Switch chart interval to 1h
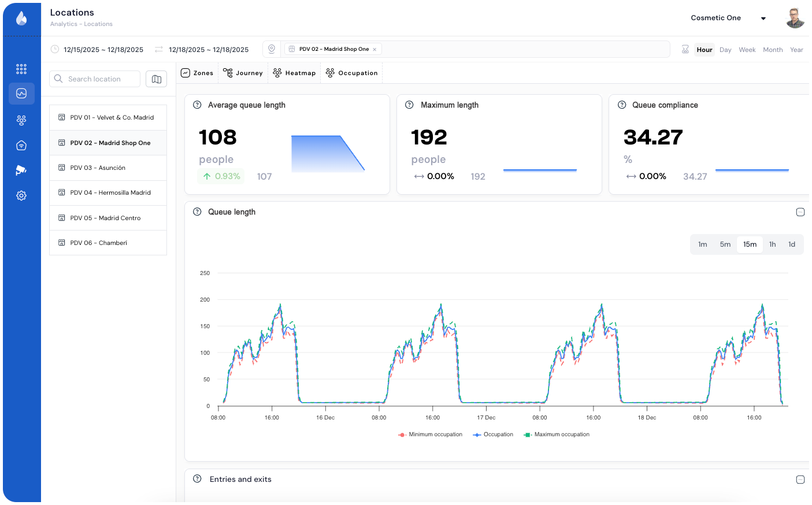Viewport: 812px width, 505px height. point(772,244)
